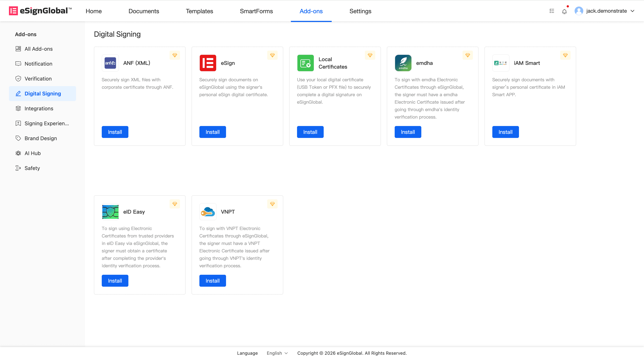Click the user avatar icon
644x359 pixels.
[x=579, y=11]
